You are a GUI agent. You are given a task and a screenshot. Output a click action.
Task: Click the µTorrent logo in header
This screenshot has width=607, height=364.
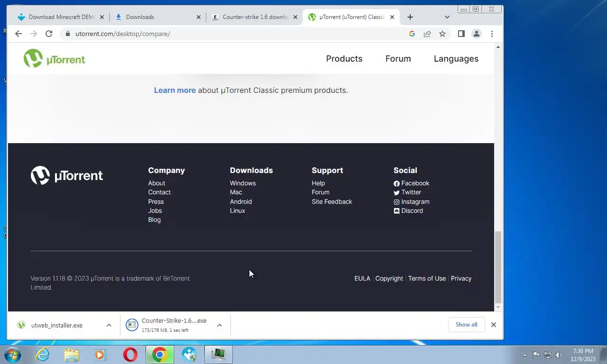54,59
